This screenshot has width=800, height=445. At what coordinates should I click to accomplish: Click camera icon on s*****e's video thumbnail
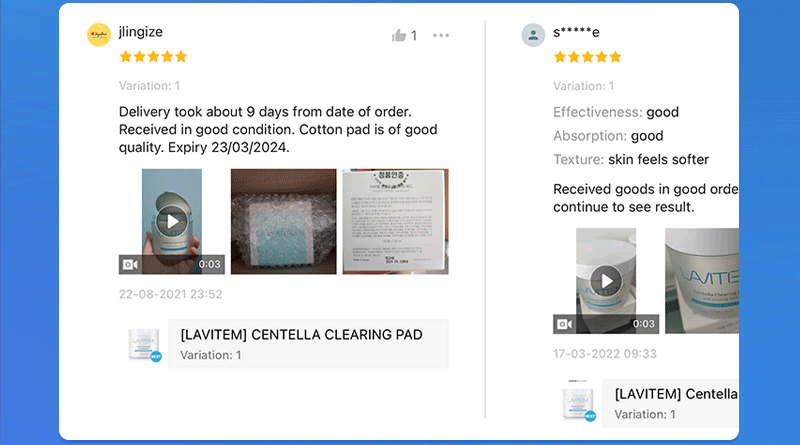click(x=564, y=324)
